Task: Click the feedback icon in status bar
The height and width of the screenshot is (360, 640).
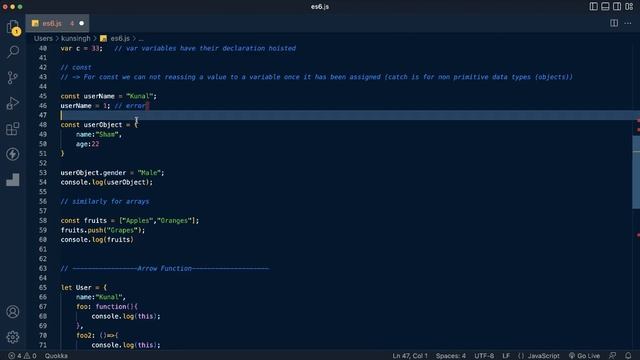Action: pos(613,356)
